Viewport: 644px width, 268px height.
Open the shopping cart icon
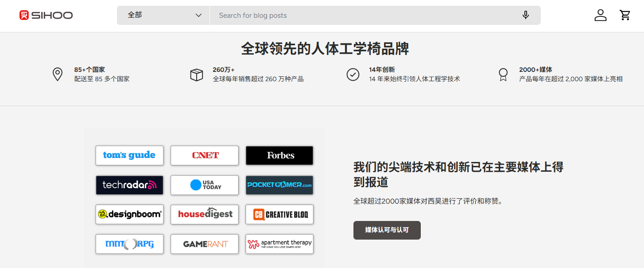coord(625,16)
